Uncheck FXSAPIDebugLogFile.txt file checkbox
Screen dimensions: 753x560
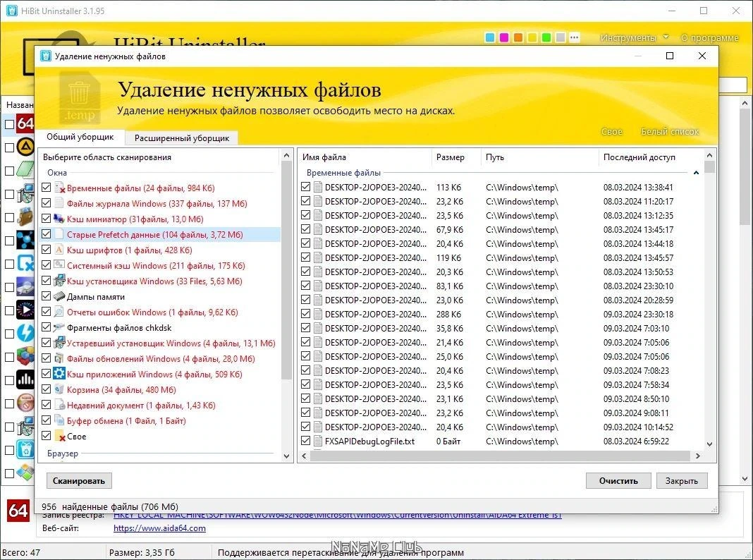tap(305, 441)
